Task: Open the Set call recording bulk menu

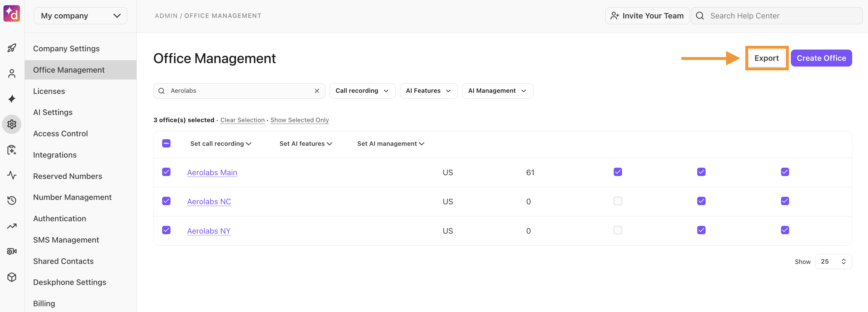Action: point(221,144)
